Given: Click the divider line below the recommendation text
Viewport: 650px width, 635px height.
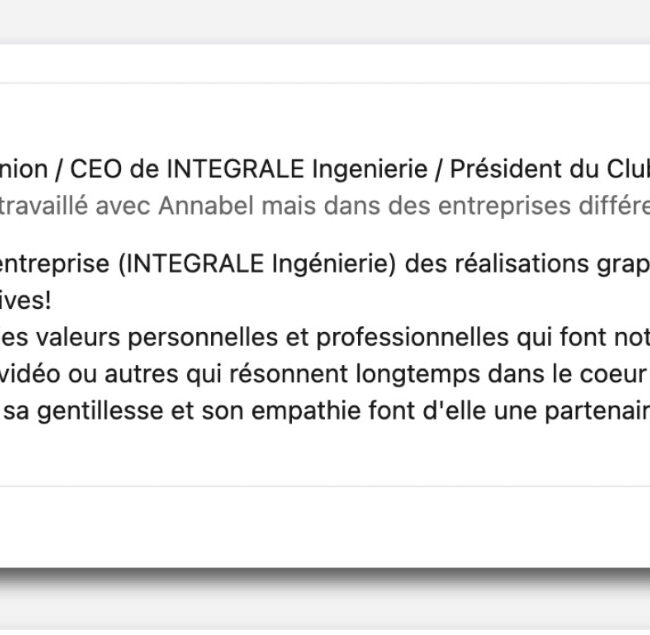Looking at the screenshot, I should [325, 486].
